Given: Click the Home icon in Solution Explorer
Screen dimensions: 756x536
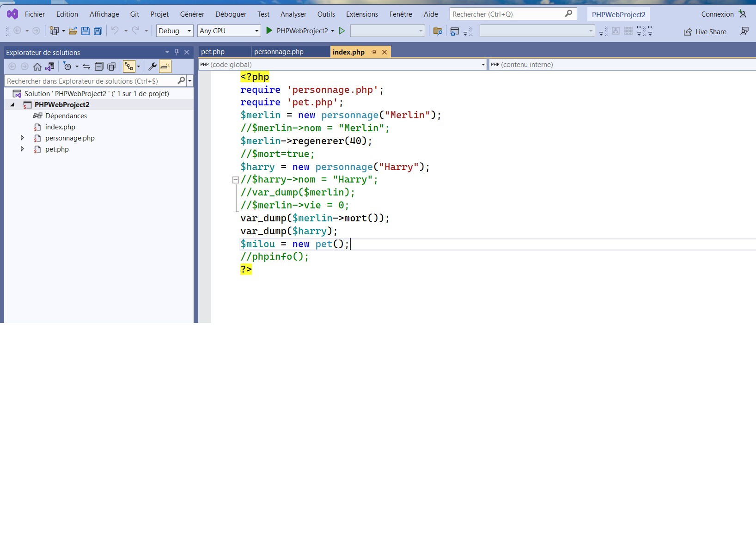Looking at the screenshot, I should 37,67.
